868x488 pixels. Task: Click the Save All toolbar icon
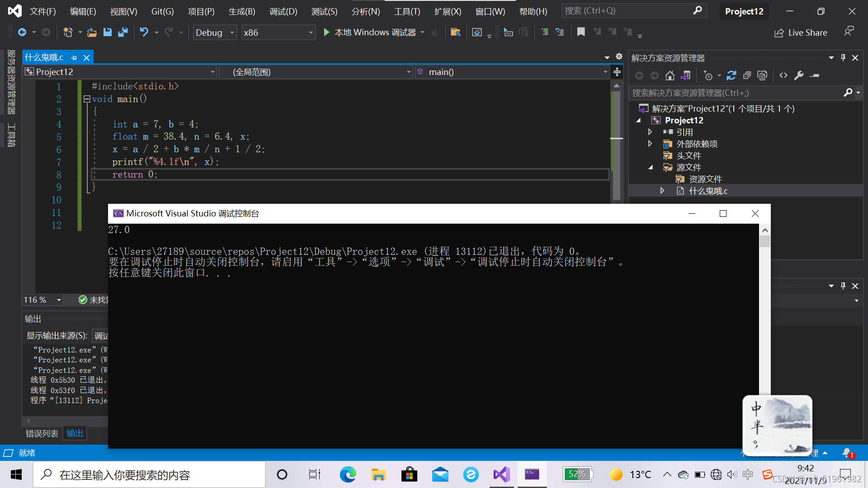123,32
